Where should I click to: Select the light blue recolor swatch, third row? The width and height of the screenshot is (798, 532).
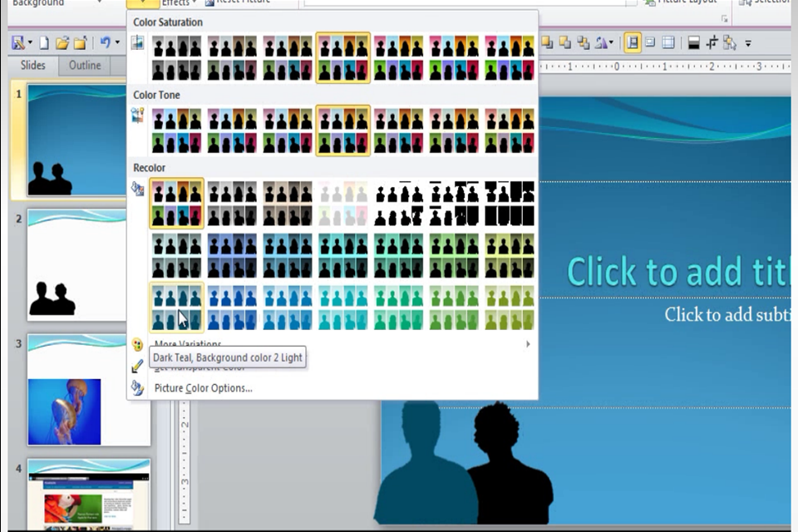[232, 308]
